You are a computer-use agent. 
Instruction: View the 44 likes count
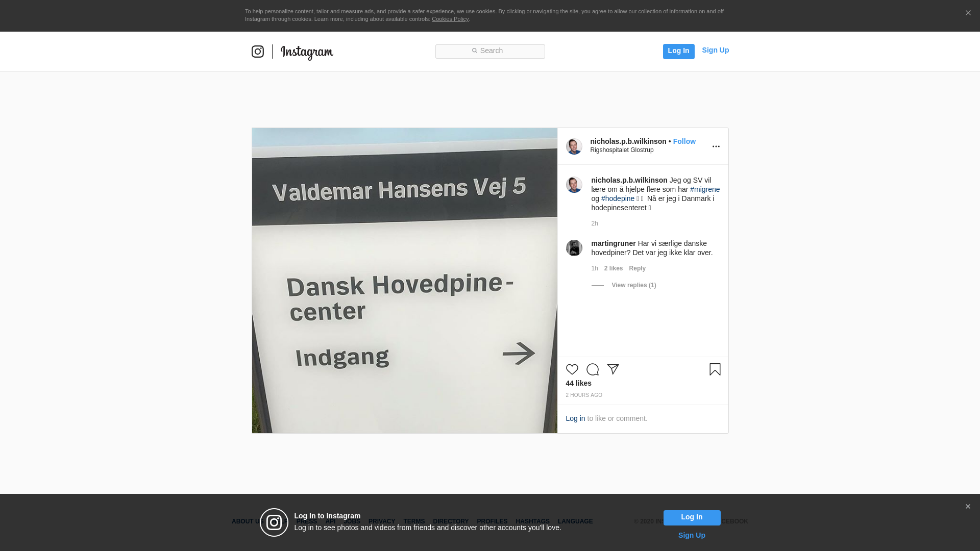[579, 383]
